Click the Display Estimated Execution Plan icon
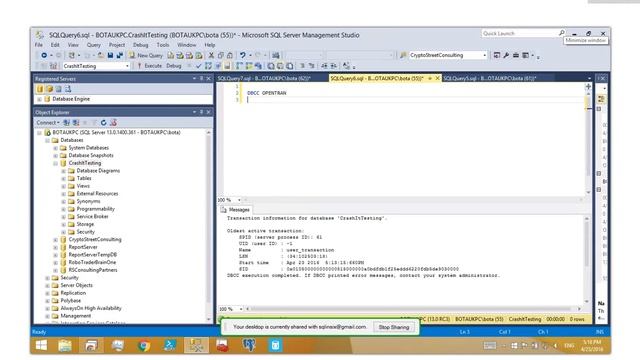The height and width of the screenshot is (360, 640). [208, 66]
